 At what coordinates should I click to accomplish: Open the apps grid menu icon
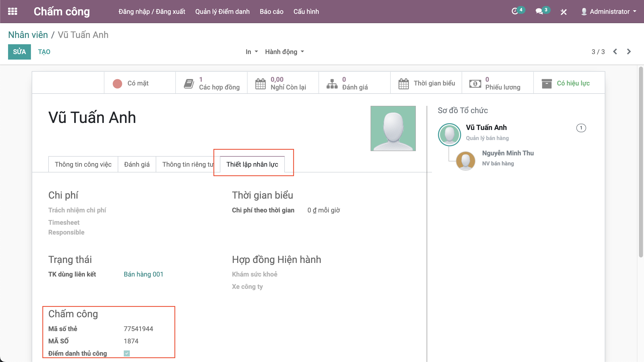(x=13, y=12)
